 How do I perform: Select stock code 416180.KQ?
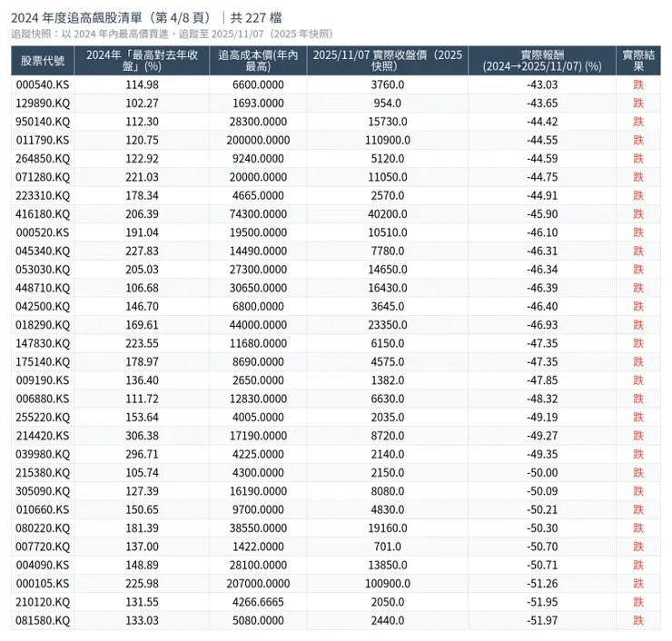[x=43, y=213]
